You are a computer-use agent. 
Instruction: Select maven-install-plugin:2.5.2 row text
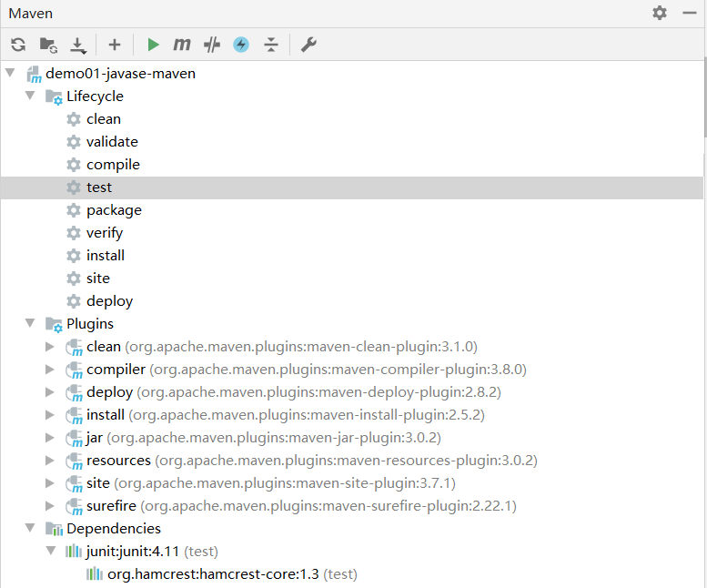pos(286,415)
